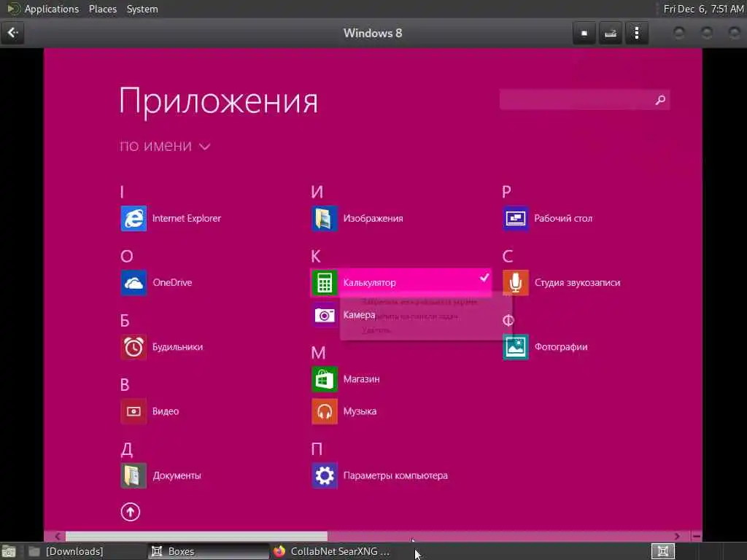The width and height of the screenshot is (747, 560).
Task: Click the К letter group header
Action: point(316,256)
